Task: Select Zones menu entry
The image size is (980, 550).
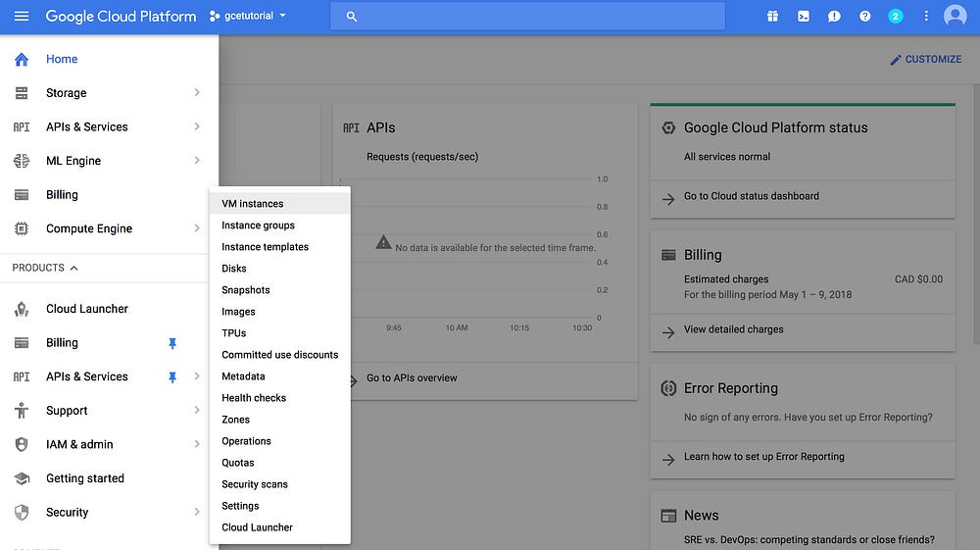Action: point(280,420)
